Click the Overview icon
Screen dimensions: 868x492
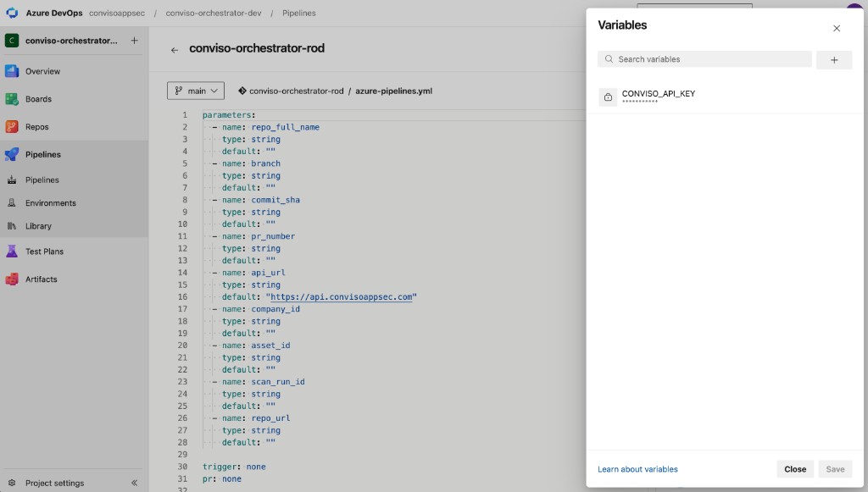(x=12, y=71)
